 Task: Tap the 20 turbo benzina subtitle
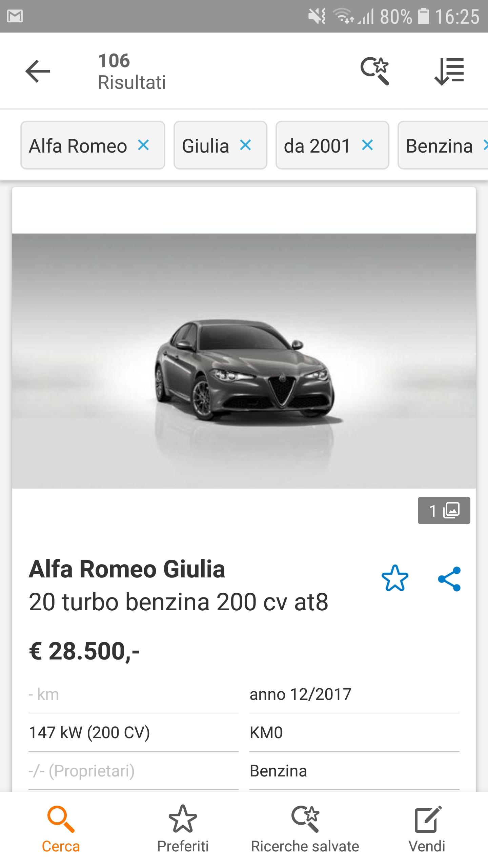179,602
